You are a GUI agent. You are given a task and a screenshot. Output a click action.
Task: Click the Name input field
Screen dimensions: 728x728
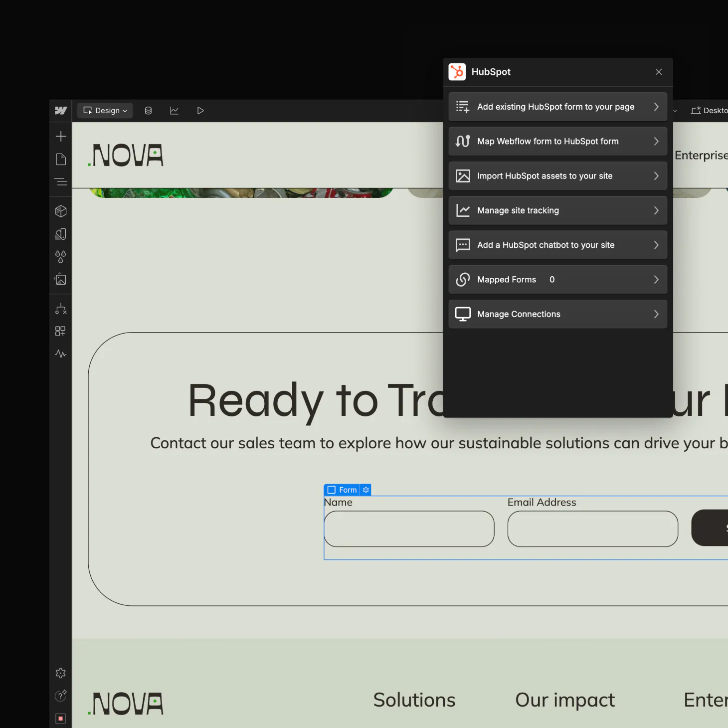[409, 529]
